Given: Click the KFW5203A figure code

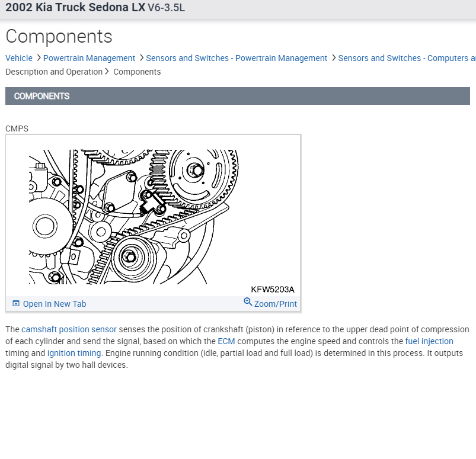Looking at the screenshot, I should click(x=272, y=290).
